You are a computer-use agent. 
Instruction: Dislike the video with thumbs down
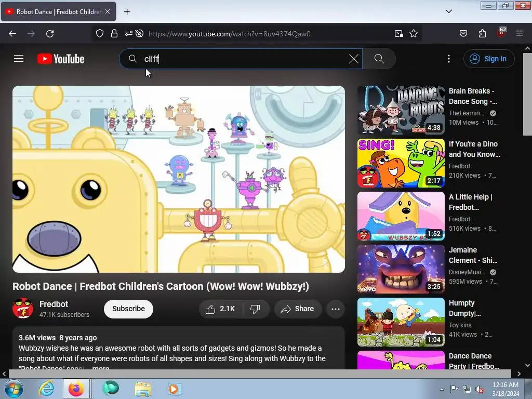(x=256, y=309)
